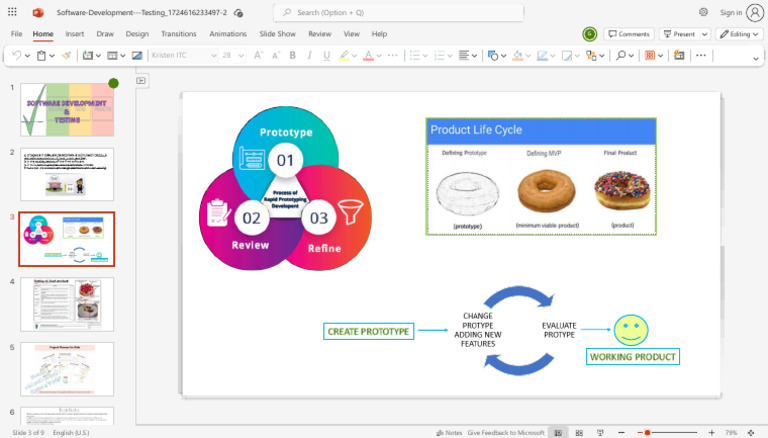The height and width of the screenshot is (438, 768).
Task: Switch to Slide Sorter view
Action: pos(578,432)
